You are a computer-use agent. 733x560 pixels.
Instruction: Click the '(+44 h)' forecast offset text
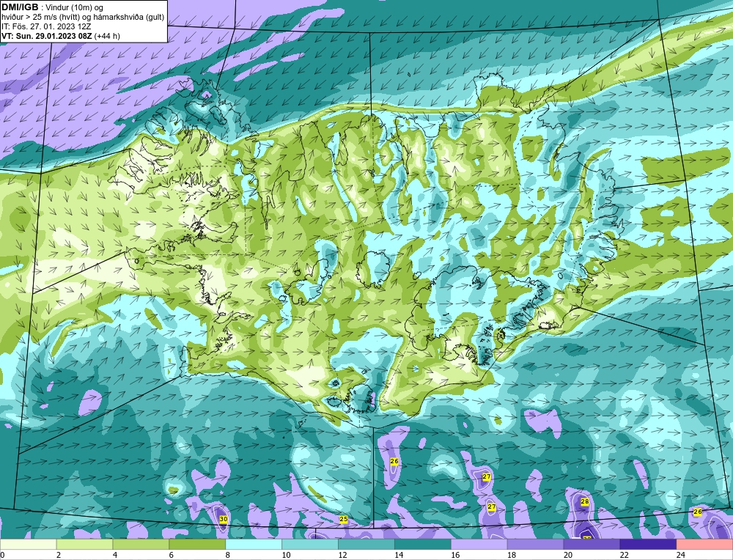coord(107,36)
